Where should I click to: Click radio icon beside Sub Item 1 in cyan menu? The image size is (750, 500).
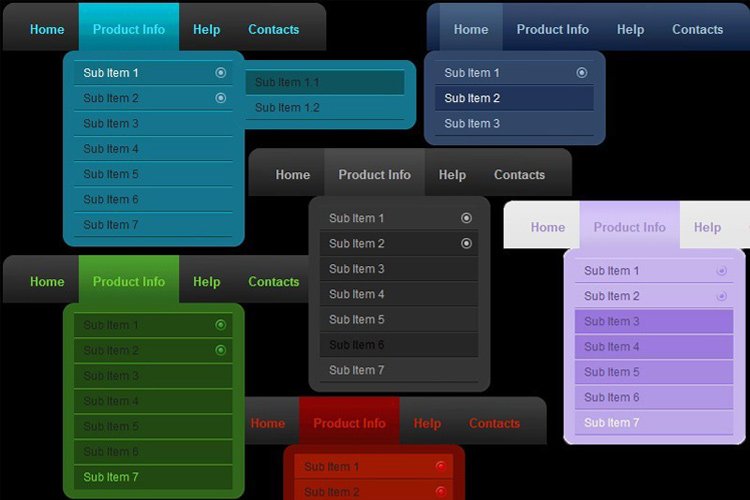(x=220, y=73)
